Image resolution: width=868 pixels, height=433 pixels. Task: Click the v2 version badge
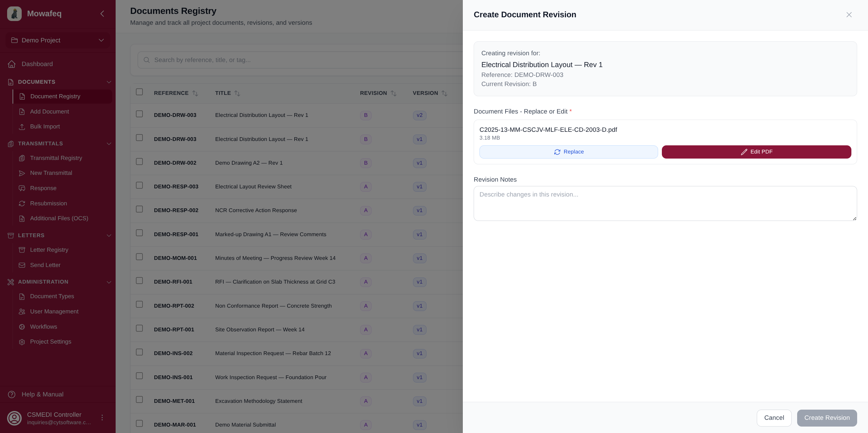419,115
